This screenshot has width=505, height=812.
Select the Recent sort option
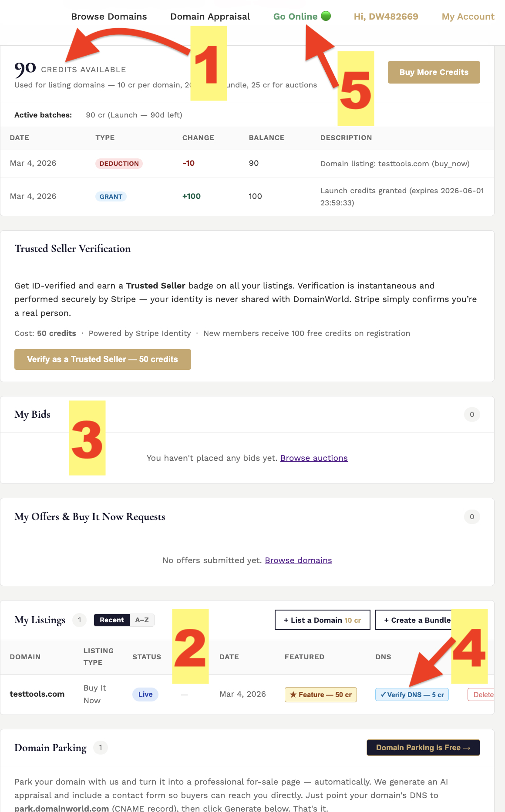[x=111, y=620]
